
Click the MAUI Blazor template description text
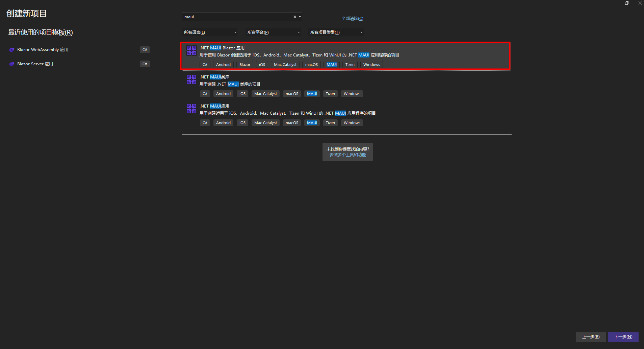[x=299, y=55]
